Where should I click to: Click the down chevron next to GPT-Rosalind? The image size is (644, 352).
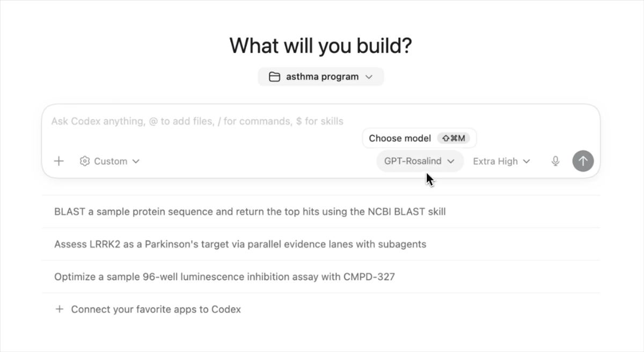tap(451, 161)
